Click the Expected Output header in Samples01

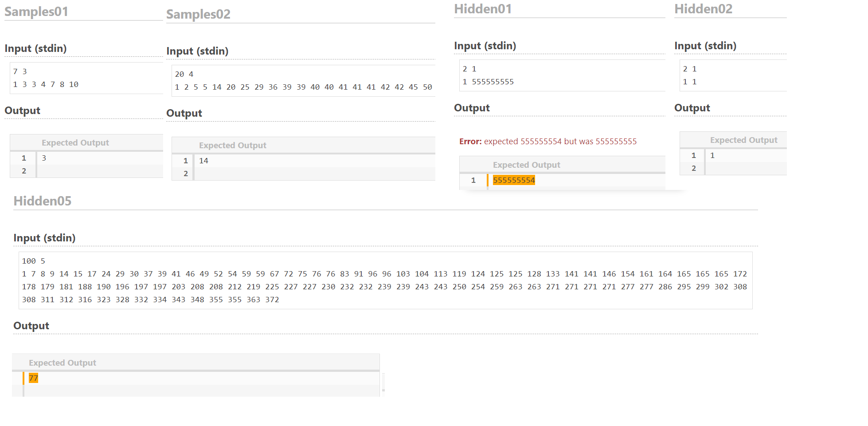[75, 142]
